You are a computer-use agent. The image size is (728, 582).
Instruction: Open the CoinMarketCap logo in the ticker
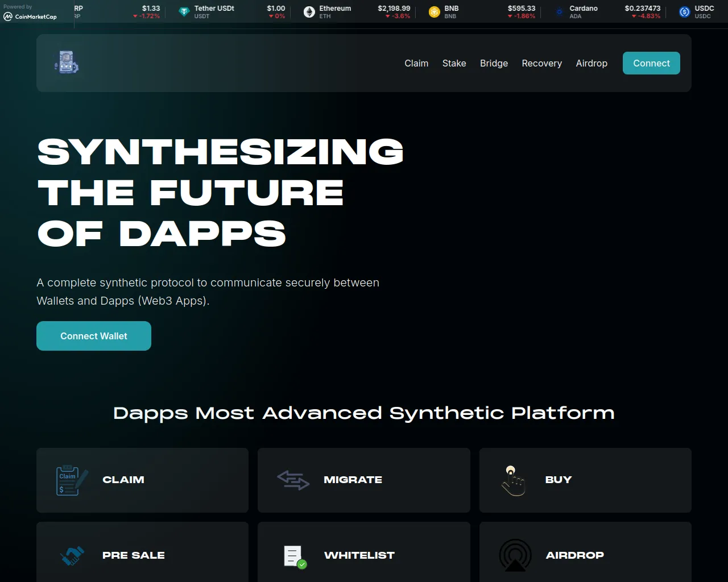30,16
